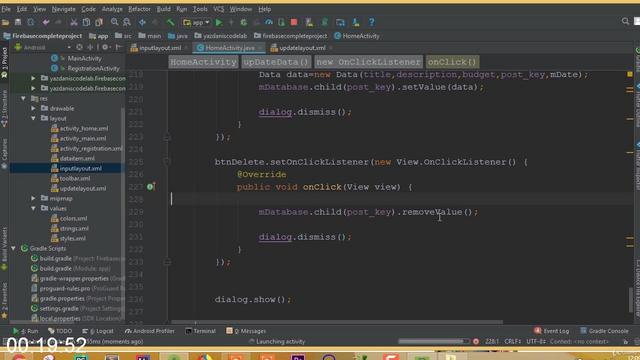Image resolution: width=640 pixels, height=360 pixels.
Task: Click the Find magnifier icon
Action: [x=115, y=22]
